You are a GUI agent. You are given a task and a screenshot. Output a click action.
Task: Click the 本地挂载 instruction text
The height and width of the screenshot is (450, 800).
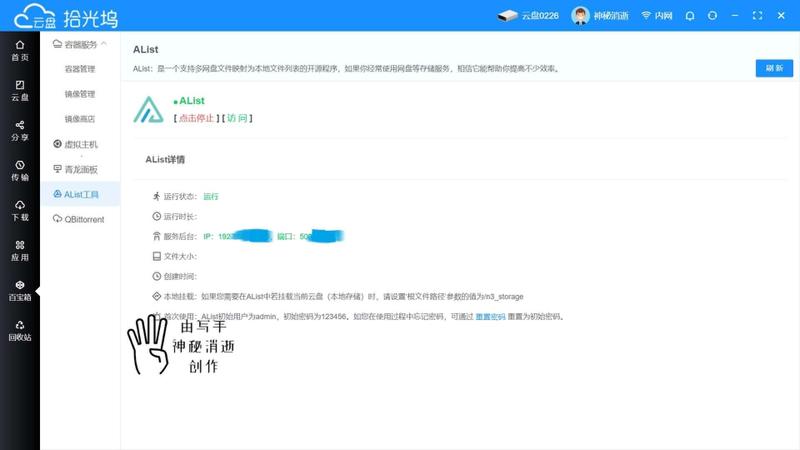362,296
